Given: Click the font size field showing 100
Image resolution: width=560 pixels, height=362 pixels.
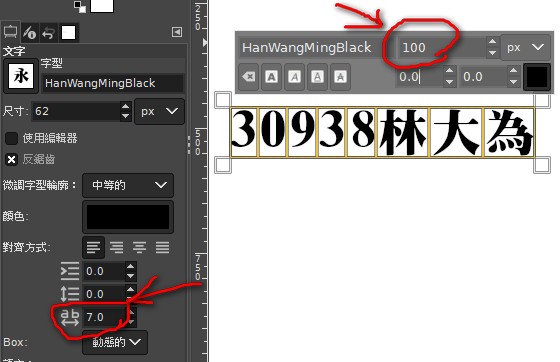Looking at the screenshot, I should (x=442, y=47).
